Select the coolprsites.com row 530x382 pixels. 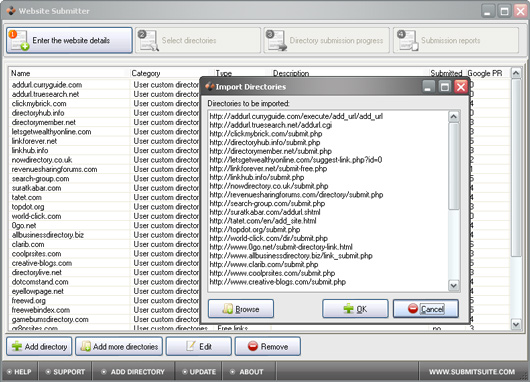tap(37, 254)
